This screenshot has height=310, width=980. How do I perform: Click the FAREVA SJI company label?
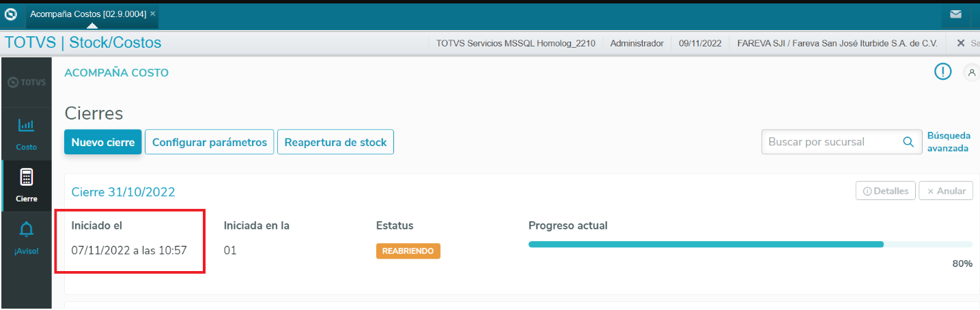pyautogui.click(x=837, y=43)
